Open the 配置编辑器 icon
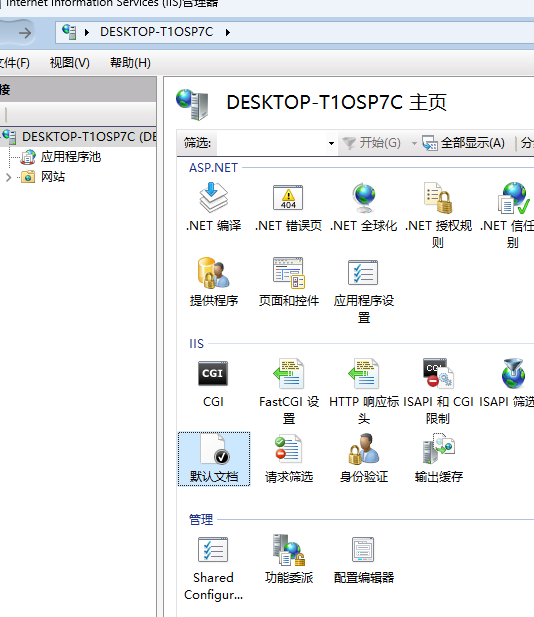Image resolution: width=534 pixels, height=617 pixels. [363, 549]
